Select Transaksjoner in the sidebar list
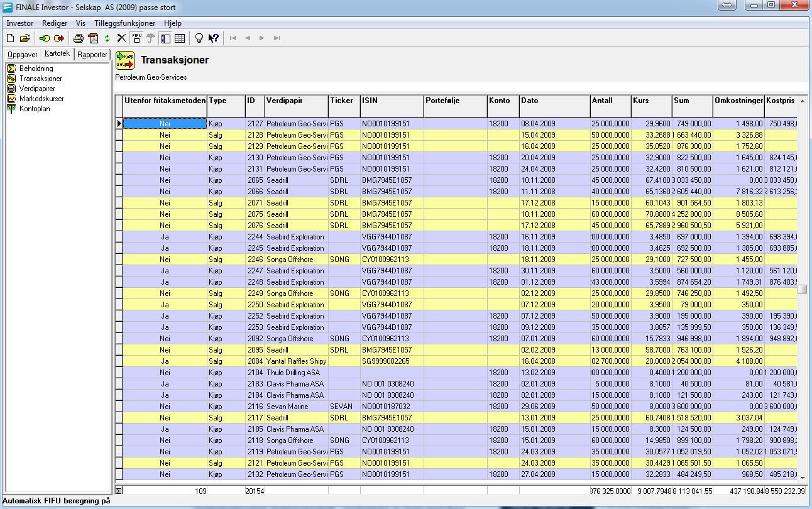 click(x=41, y=79)
